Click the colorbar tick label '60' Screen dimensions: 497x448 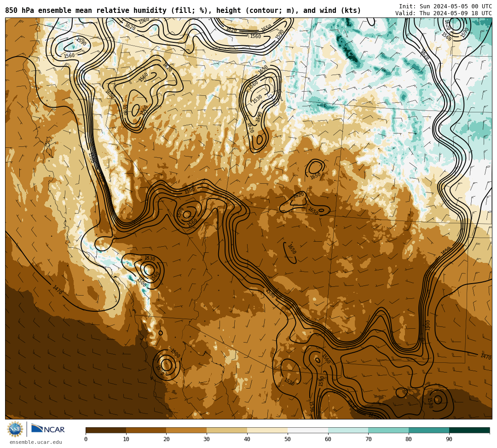point(328,439)
